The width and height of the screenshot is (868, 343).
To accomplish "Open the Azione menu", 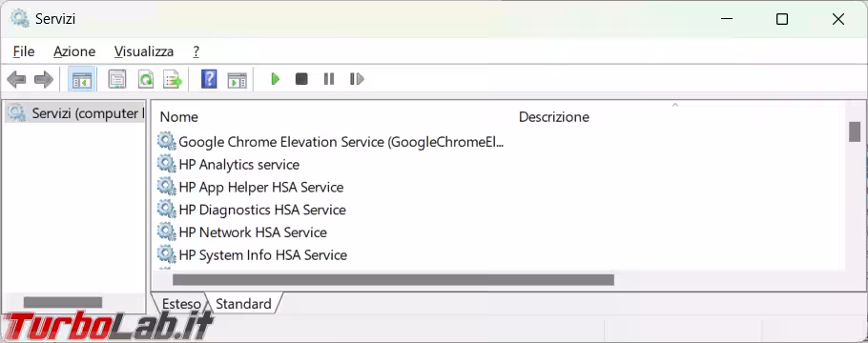I will click(74, 51).
